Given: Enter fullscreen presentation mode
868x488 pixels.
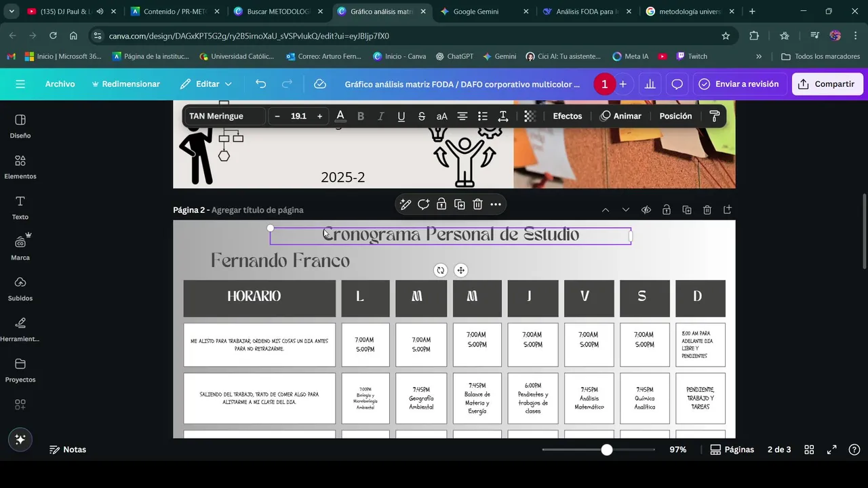Looking at the screenshot, I should pos(831,449).
